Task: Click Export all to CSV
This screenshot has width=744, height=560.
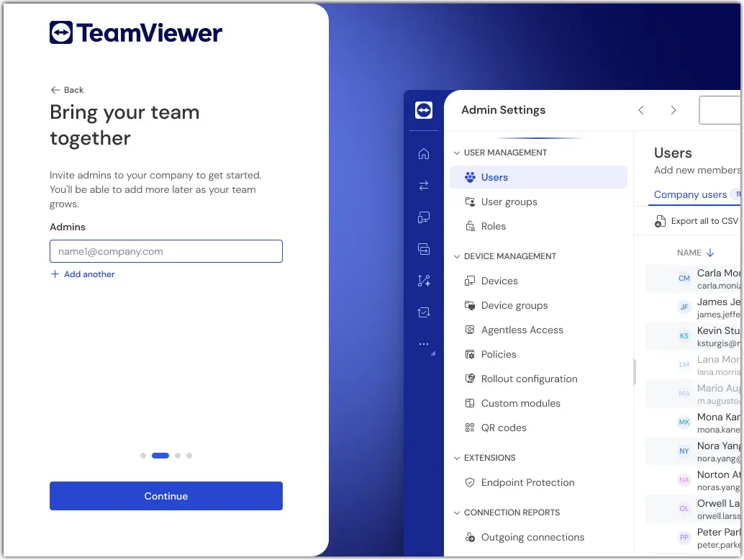Action: (696, 221)
